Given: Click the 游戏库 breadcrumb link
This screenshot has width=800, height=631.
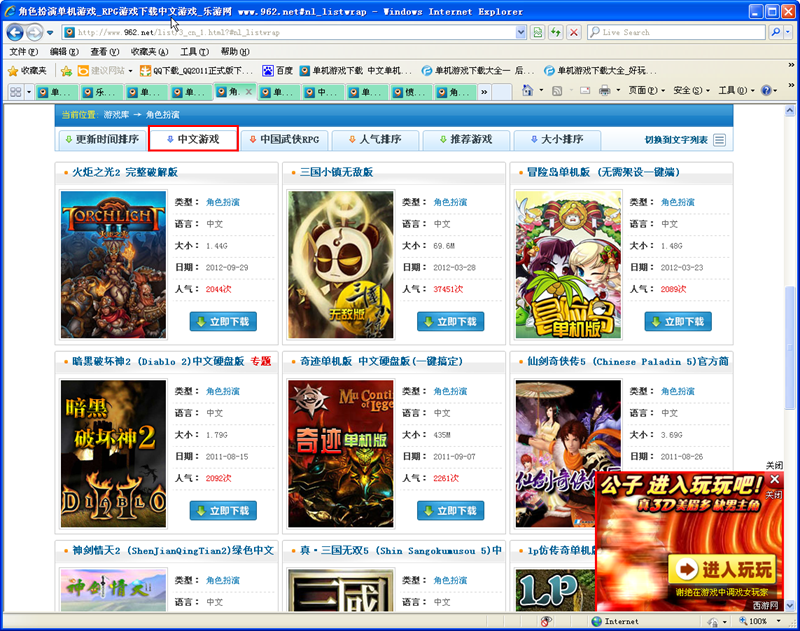Looking at the screenshot, I should coord(116,115).
